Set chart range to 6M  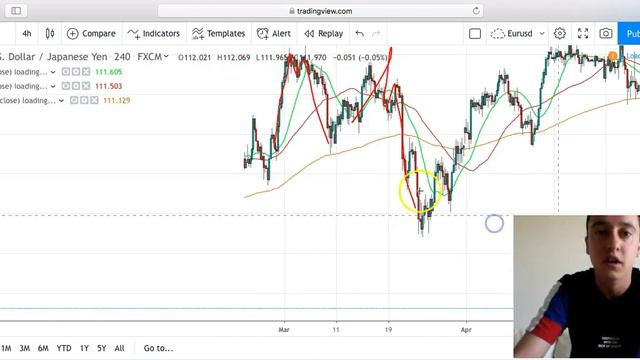[x=43, y=348]
